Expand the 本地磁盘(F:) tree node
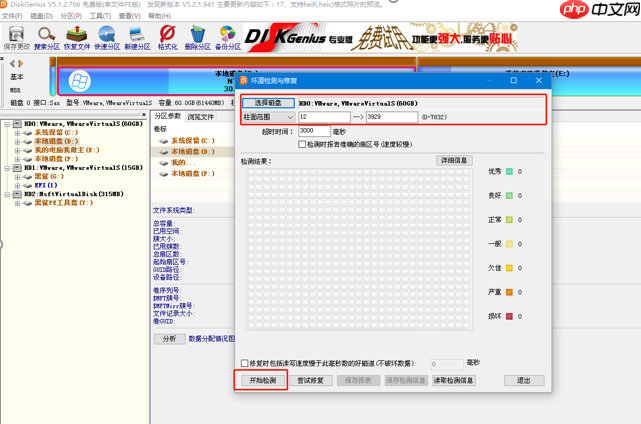Screen dimensions: 641x424 pos(17,159)
